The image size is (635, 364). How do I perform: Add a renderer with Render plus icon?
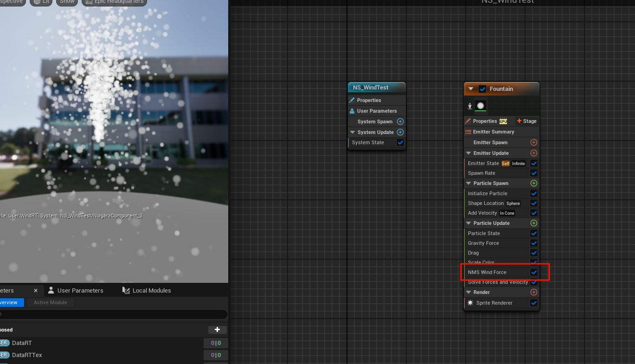(533, 292)
